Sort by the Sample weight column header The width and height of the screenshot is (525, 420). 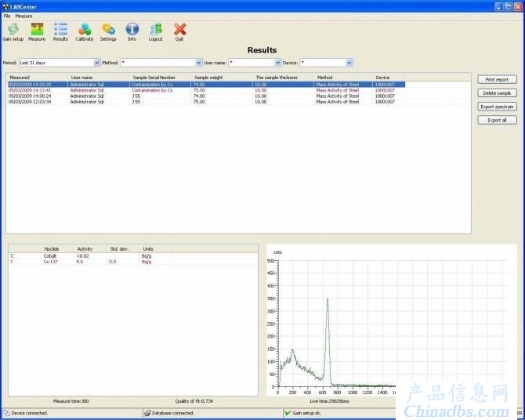(222, 78)
